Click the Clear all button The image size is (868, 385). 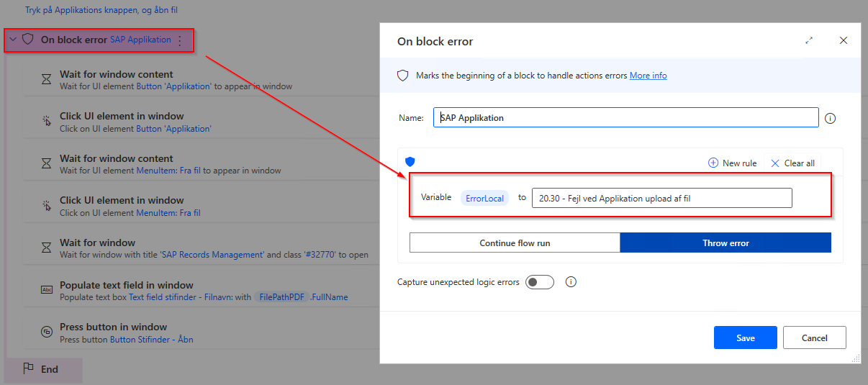point(792,163)
